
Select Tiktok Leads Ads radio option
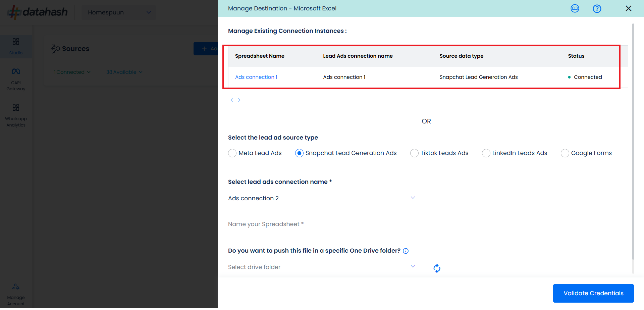(x=414, y=153)
